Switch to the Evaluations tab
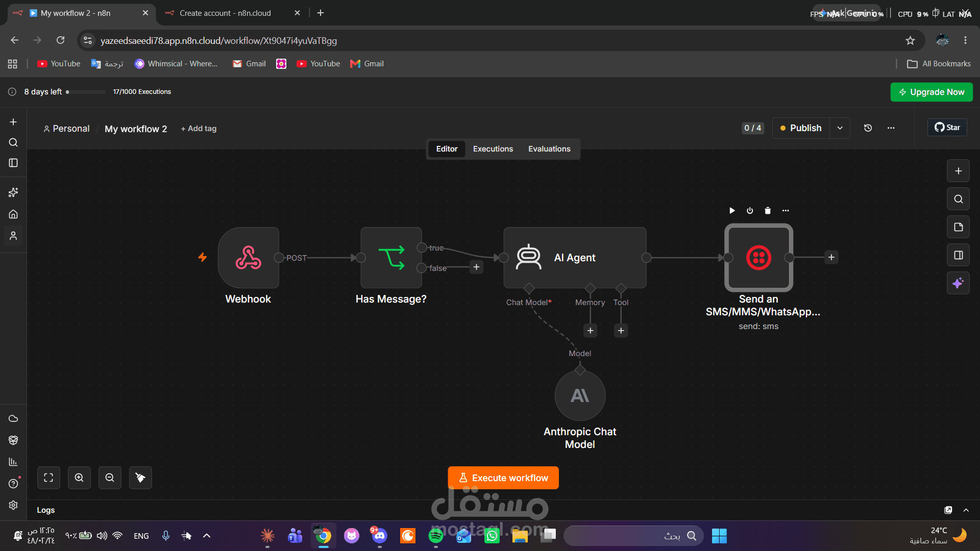Viewport: 980px width, 551px height. (549, 149)
